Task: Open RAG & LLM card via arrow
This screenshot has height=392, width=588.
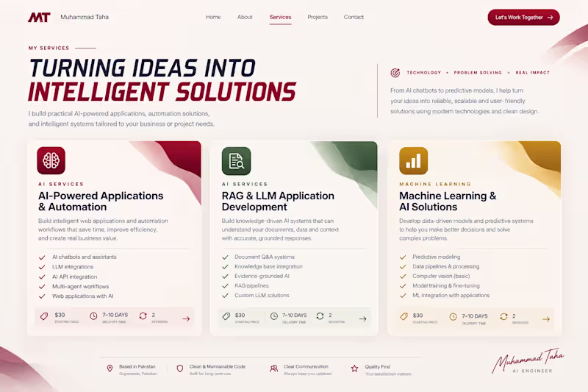Action: coord(362,319)
